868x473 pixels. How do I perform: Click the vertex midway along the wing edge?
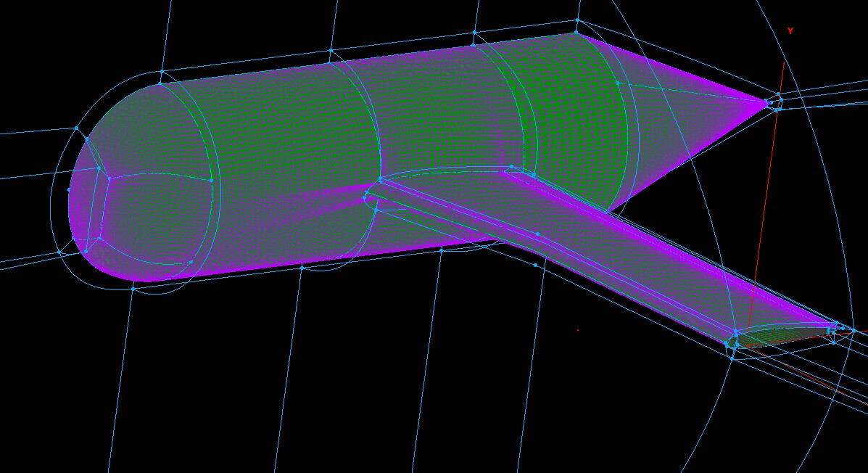coord(537,234)
